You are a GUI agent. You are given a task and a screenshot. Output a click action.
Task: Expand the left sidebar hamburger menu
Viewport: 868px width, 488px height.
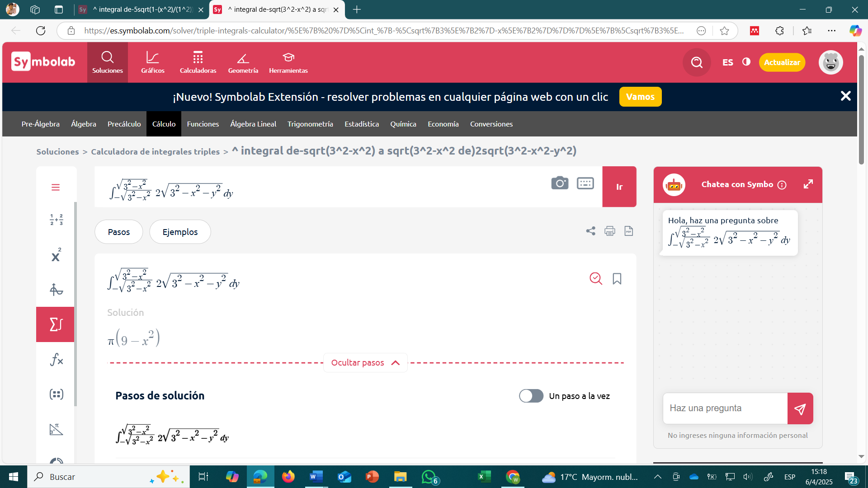click(56, 187)
